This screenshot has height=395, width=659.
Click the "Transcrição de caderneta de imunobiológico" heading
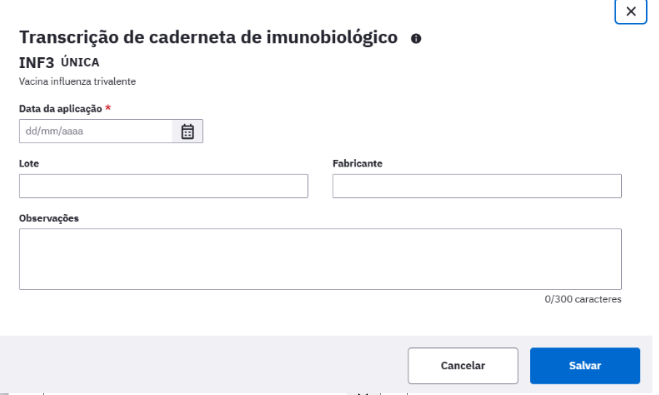pos(208,37)
